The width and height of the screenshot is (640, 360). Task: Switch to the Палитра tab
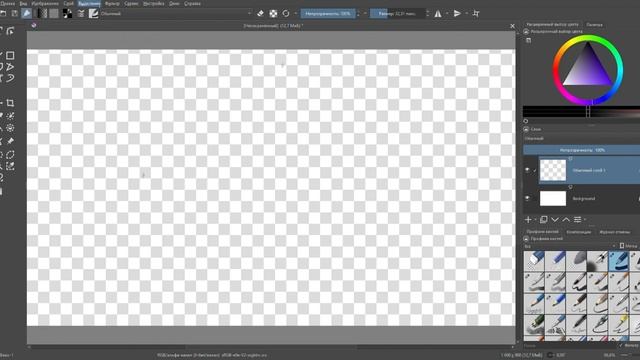tap(594, 24)
